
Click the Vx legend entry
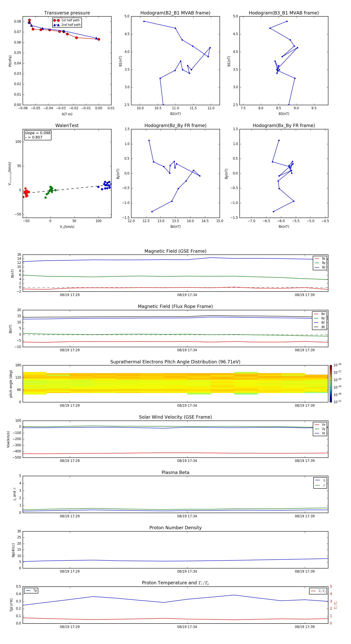point(320,424)
